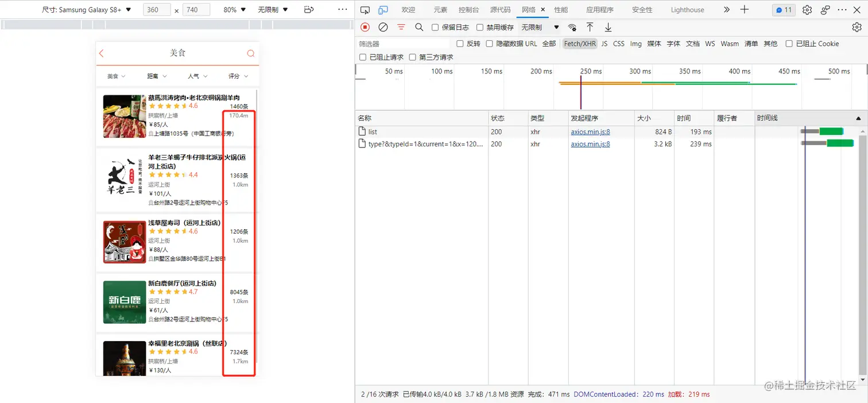The height and width of the screenshot is (403, 868).
Task: Open network conditions wifi icon
Action: point(572,28)
